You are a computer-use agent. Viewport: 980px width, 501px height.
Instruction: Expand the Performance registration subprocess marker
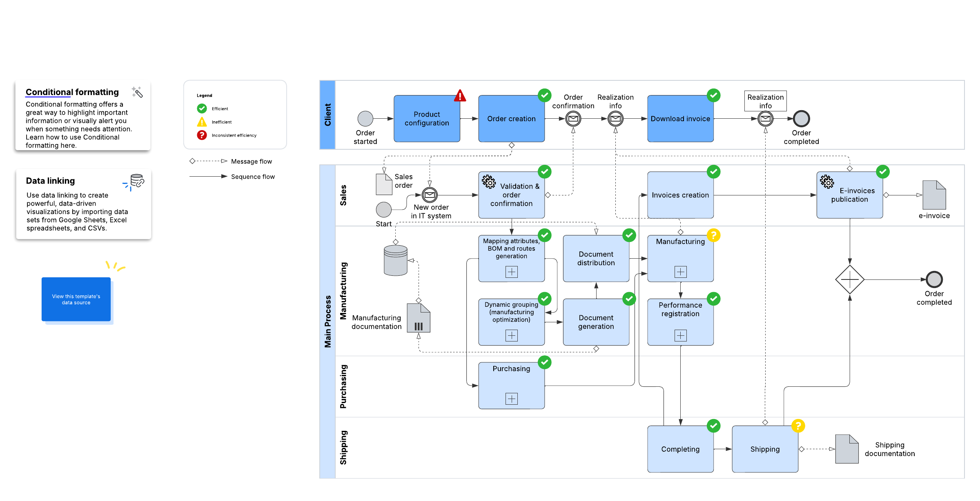[680, 335]
